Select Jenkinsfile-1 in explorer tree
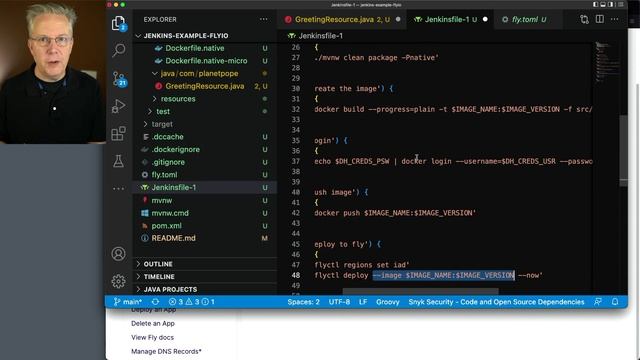Viewport: 640px width, 360px height. [x=173, y=187]
